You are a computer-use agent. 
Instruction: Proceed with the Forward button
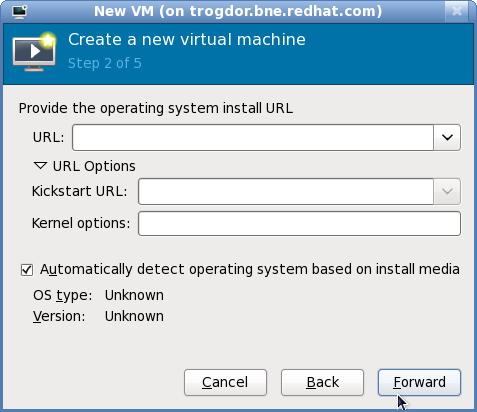pos(419,382)
